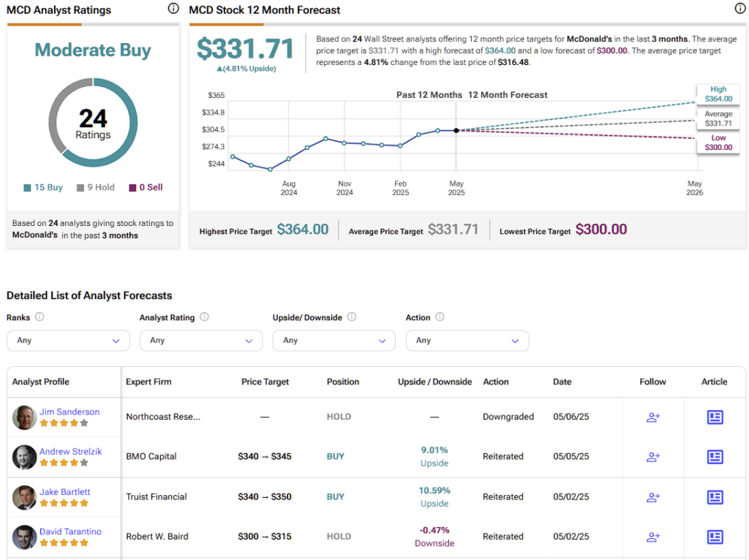The height and width of the screenshot is (560, 749).
Task: Click the info icon next to Analyst Rating
Action: tap(205, 317)
